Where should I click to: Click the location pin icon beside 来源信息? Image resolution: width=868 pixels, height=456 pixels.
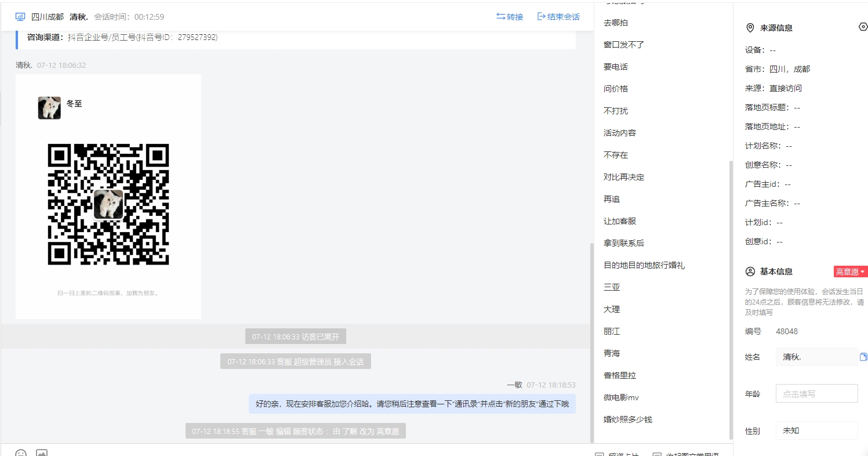(x=750, y=28)
